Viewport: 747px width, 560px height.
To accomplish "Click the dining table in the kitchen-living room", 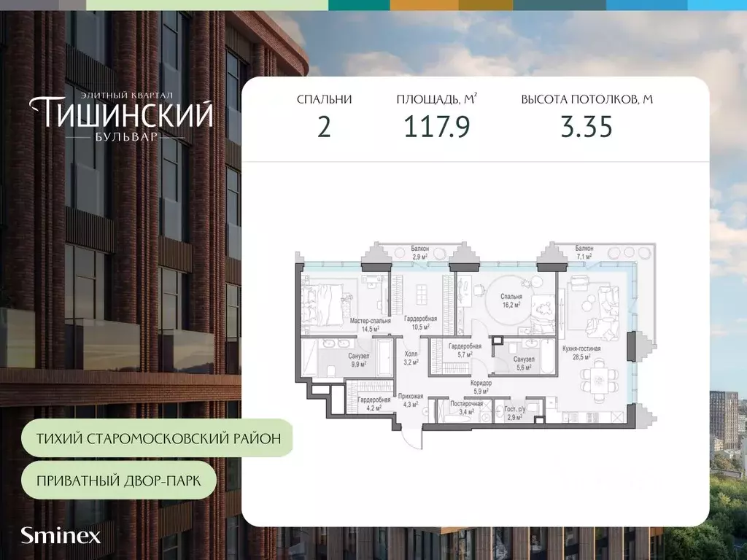I will click(600, 379).
